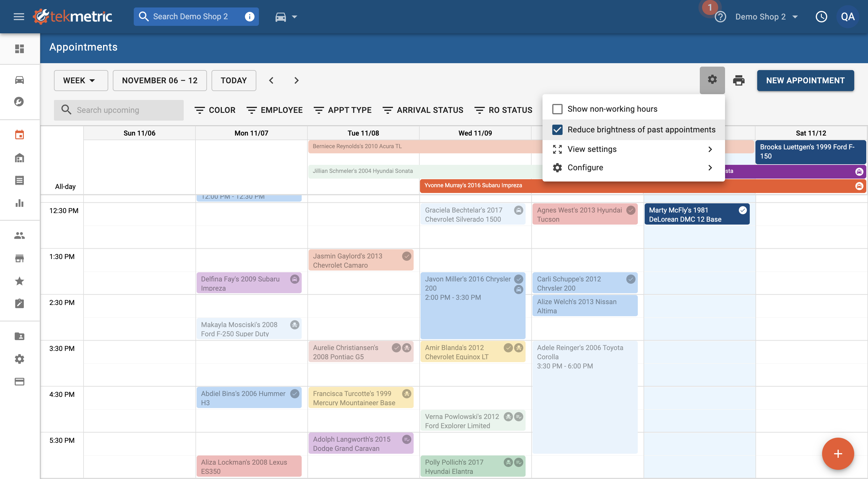Uncheck Reduce brightness of past appointments
Viewport: 868px width, 479px height.
557,130
